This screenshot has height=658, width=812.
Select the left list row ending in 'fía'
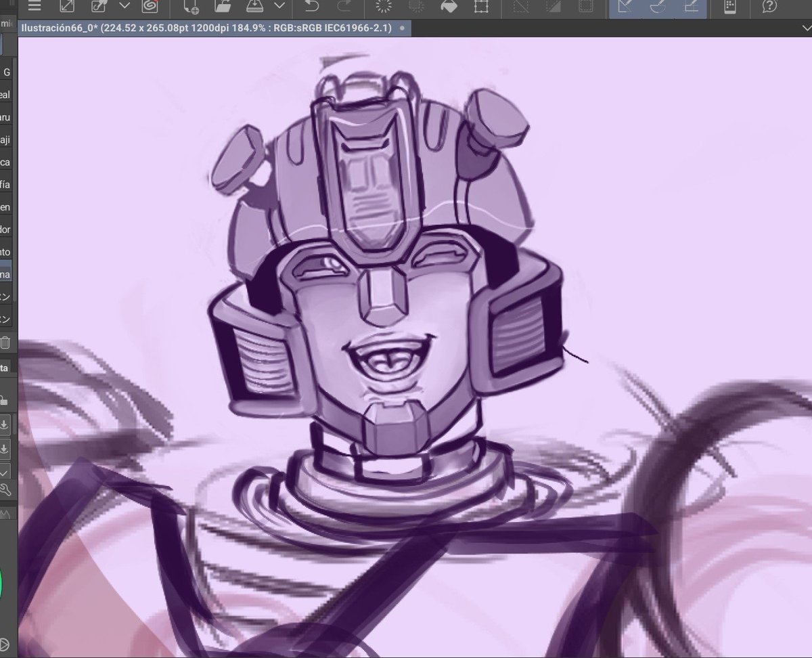pos(6,185)
